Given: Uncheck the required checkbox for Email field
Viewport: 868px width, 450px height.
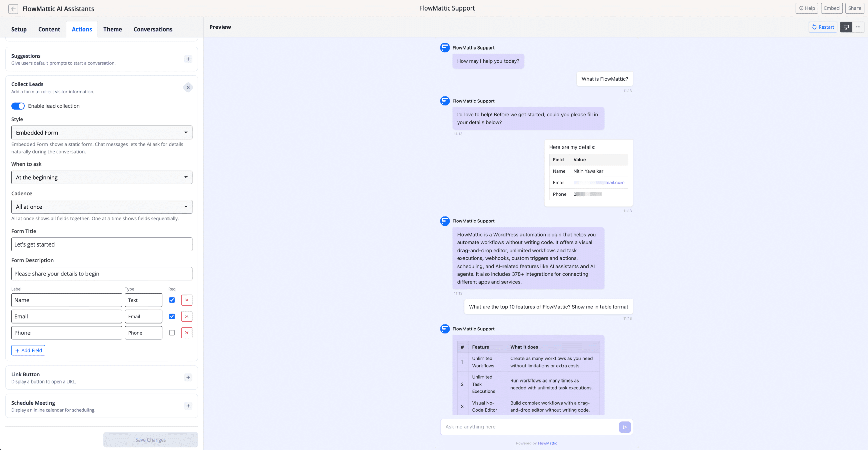Looking at the screenshot, I should 172,316.
